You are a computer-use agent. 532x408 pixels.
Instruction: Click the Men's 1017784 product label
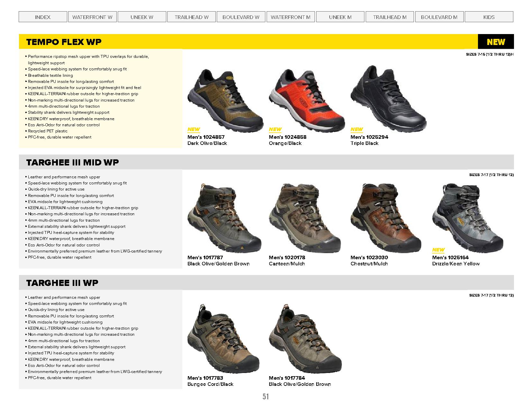click(287, 378)
